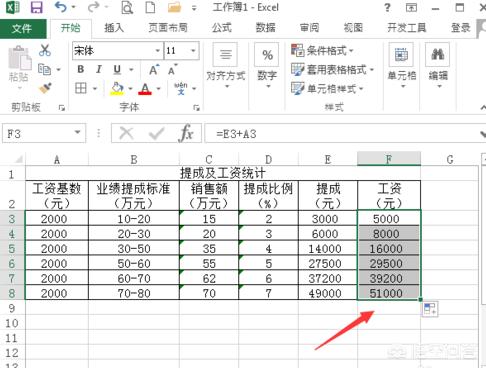
Task: Expand the font size dropdown showing 11
Action: pyautogui.click(x=193, y=51)
